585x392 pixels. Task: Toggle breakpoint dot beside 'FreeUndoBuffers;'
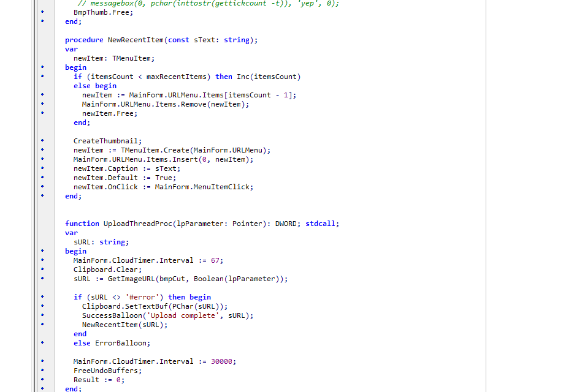pos(42,370)
